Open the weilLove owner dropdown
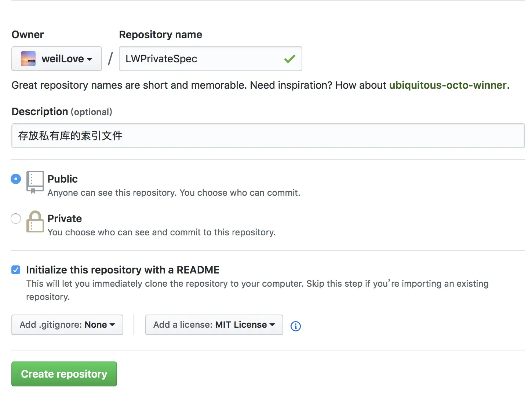This screenshot has height=393, width=532. tap(57, 59)
